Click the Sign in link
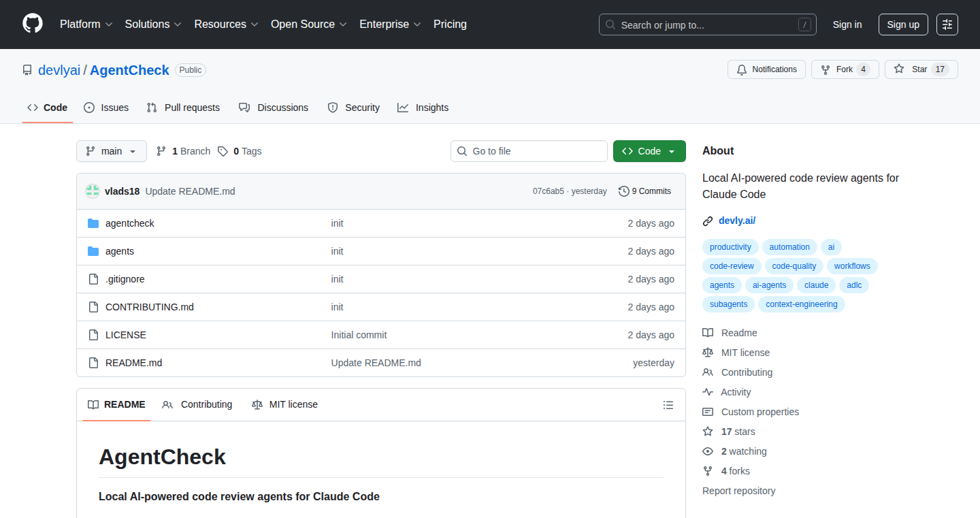 (x=847, y=25)
